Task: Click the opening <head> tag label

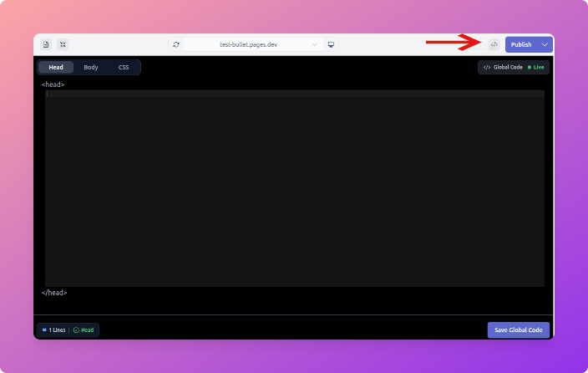Action: [53, 84]
